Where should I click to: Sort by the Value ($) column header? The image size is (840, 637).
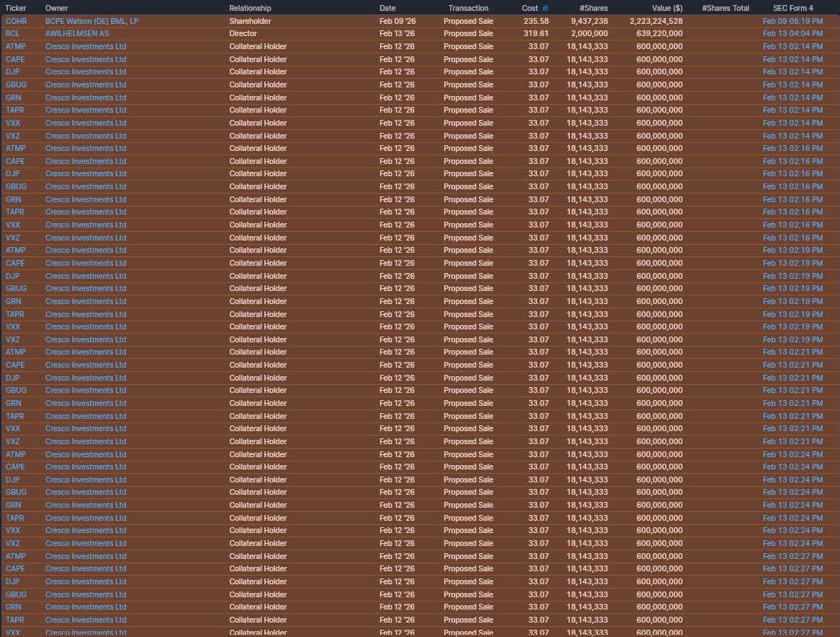(667, 8)
